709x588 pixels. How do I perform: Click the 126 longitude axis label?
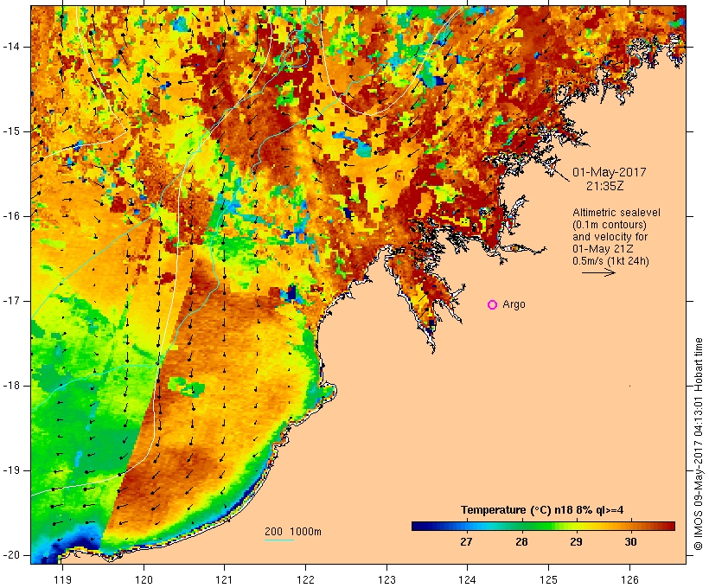click(629, 579)
